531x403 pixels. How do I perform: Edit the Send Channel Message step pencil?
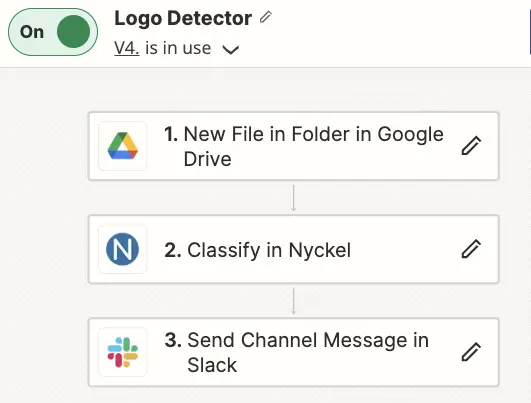pyautogui.click(x=471, y=352)
